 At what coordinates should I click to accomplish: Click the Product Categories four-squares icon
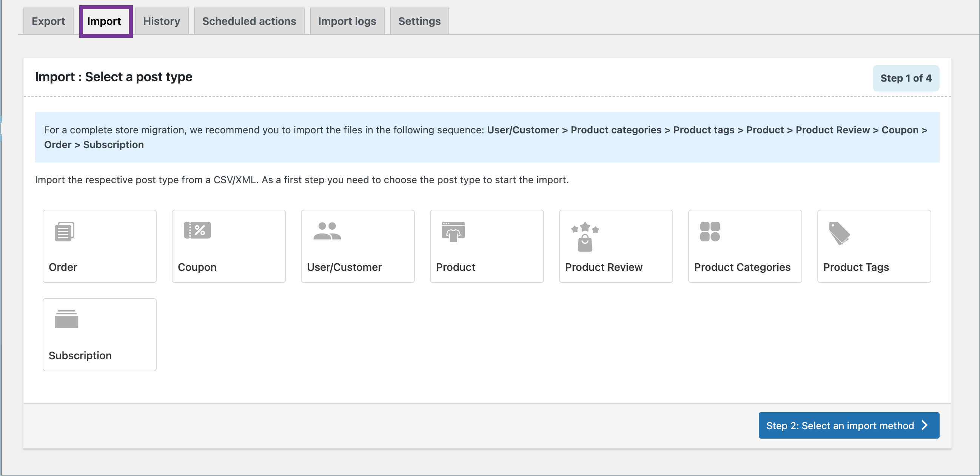click(x=709, y=232)
